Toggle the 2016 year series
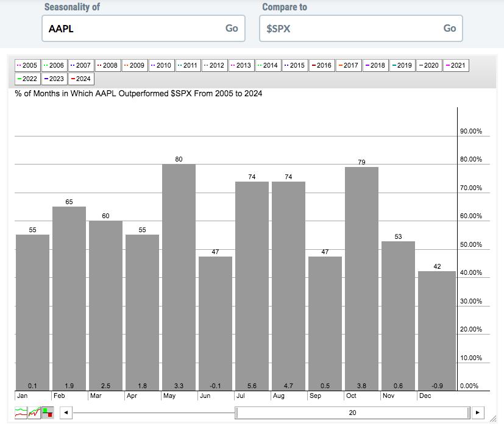 click(x=322, y=65)
